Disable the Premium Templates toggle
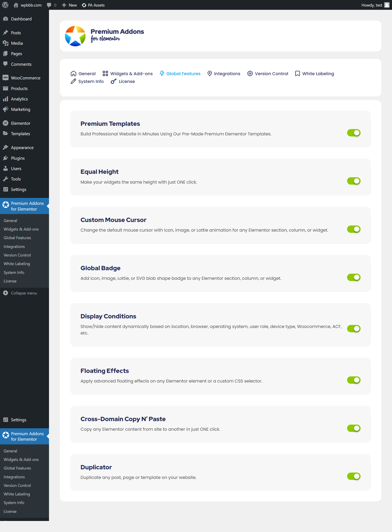This screenshot has height=532, width=392. [354, 133]
